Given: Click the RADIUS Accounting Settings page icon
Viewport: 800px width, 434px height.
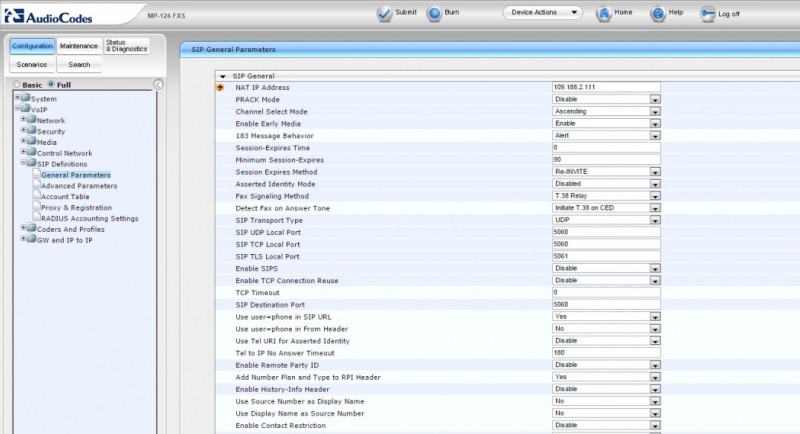Looking at the screenshot, I should [37, 217].
